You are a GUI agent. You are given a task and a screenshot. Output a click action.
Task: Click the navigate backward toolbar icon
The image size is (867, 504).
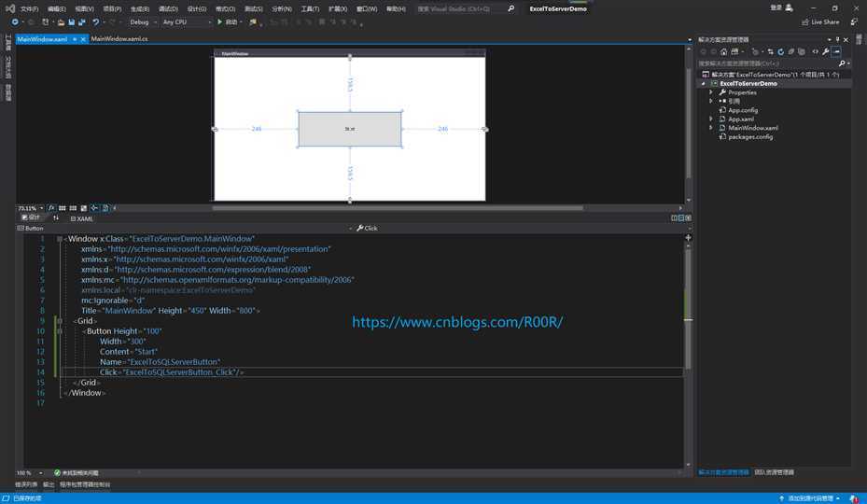(x=15, y=22)
